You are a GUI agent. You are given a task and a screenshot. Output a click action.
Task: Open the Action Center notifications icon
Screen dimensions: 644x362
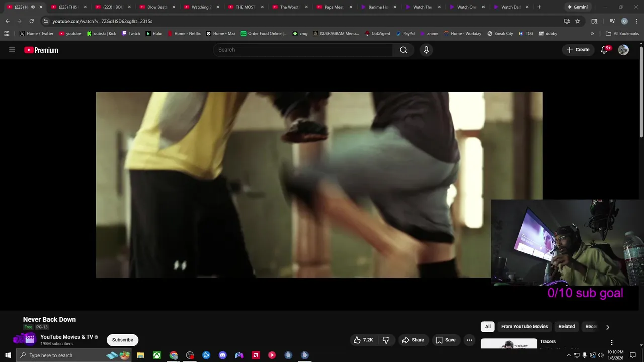(x=633, y=355)
